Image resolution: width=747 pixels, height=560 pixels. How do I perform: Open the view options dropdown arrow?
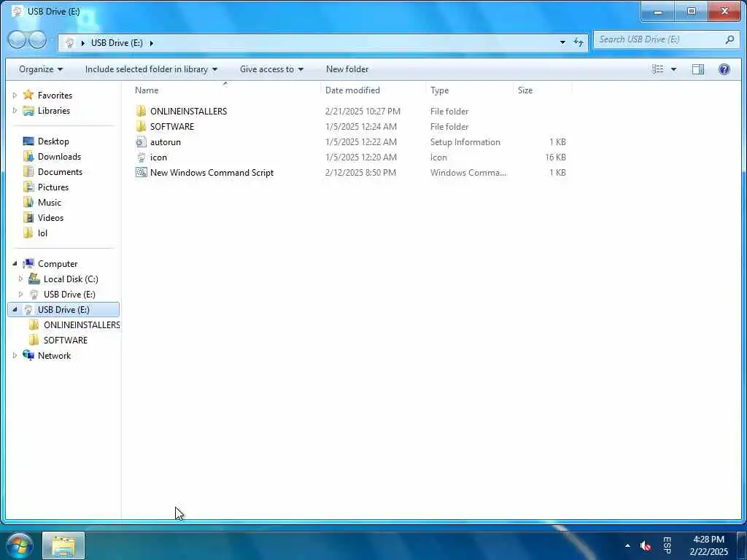point(673,69)
